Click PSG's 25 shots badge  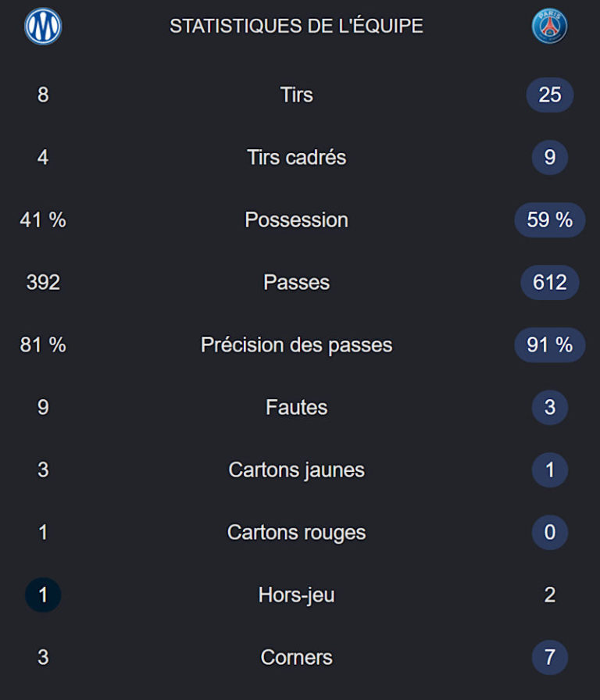pos(549,95)
